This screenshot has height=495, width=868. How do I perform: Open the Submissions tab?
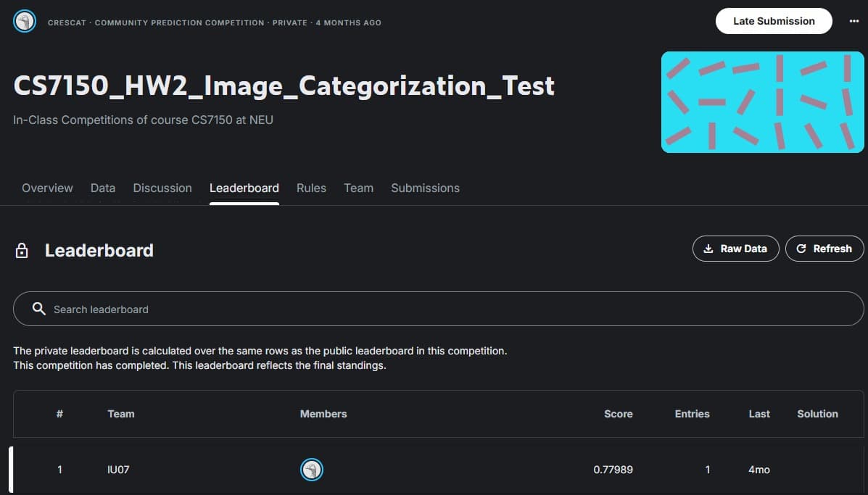[x=425, y=188]
